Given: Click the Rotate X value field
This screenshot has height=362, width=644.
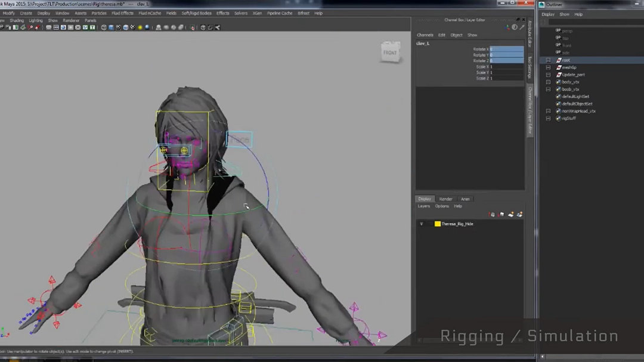Looking at the screenshot, I should (506, 49).
